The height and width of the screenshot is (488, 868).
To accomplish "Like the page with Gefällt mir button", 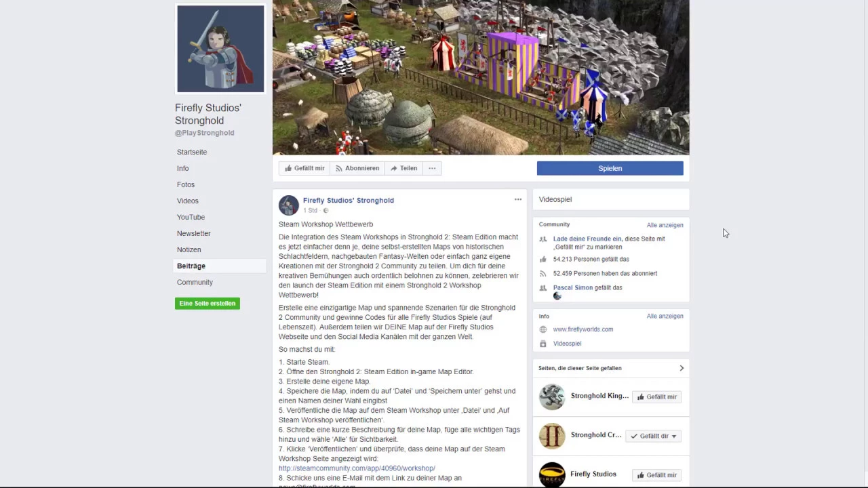I will (304, 168).
